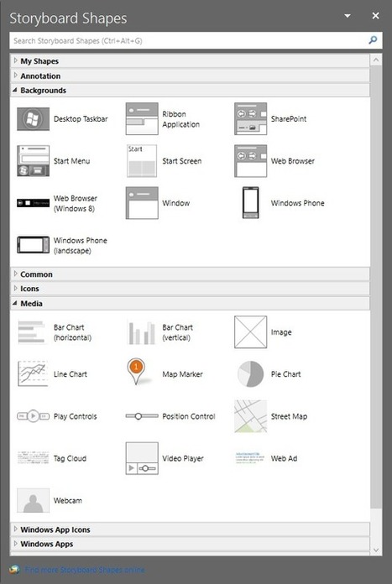Collapse the Backgrounds category
This screenshot has height=584, width=392.
190,91
